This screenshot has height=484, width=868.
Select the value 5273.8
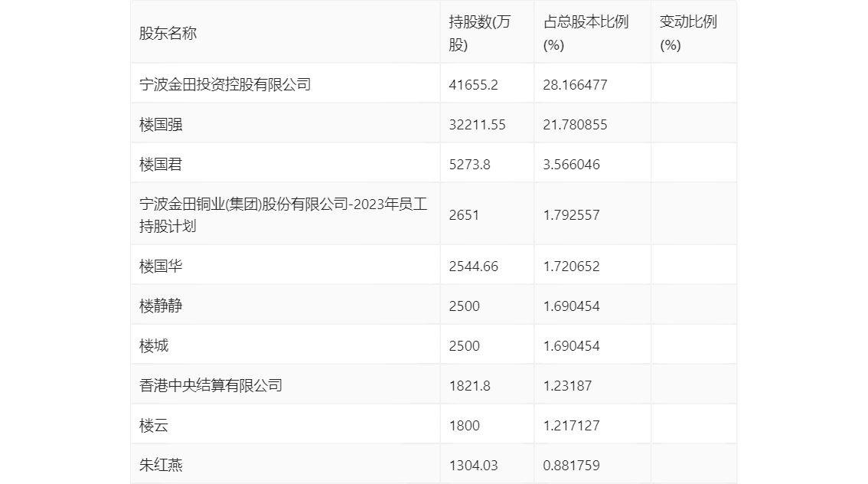(x=469, y=165)
